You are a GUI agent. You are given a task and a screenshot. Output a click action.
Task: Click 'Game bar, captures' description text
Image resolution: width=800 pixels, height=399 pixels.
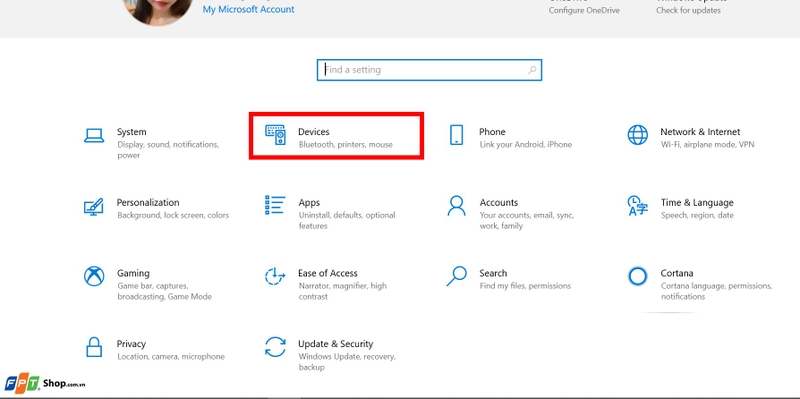164,291
